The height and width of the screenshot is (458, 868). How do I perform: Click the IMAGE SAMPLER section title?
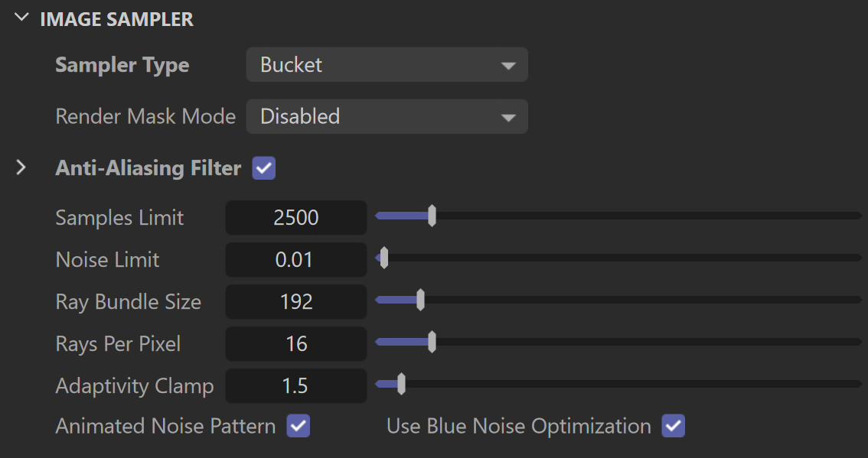coord(117,19)
